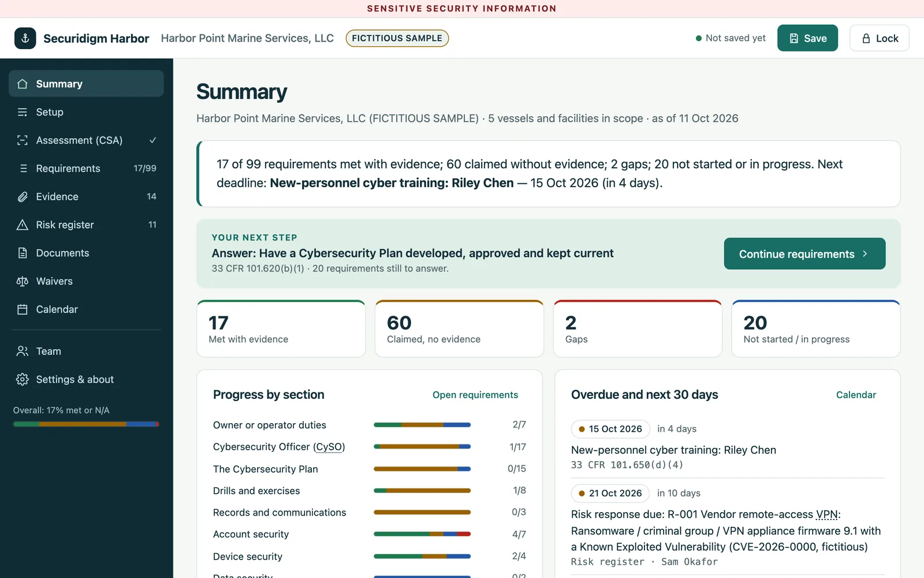Open the Evidence section

coord(86,197)
